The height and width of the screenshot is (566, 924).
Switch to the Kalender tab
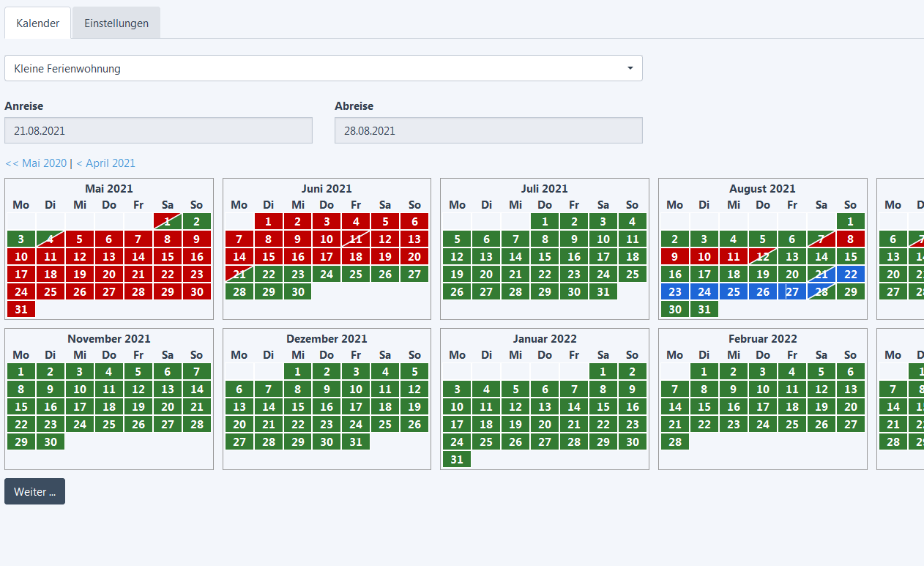coord(38,23)
